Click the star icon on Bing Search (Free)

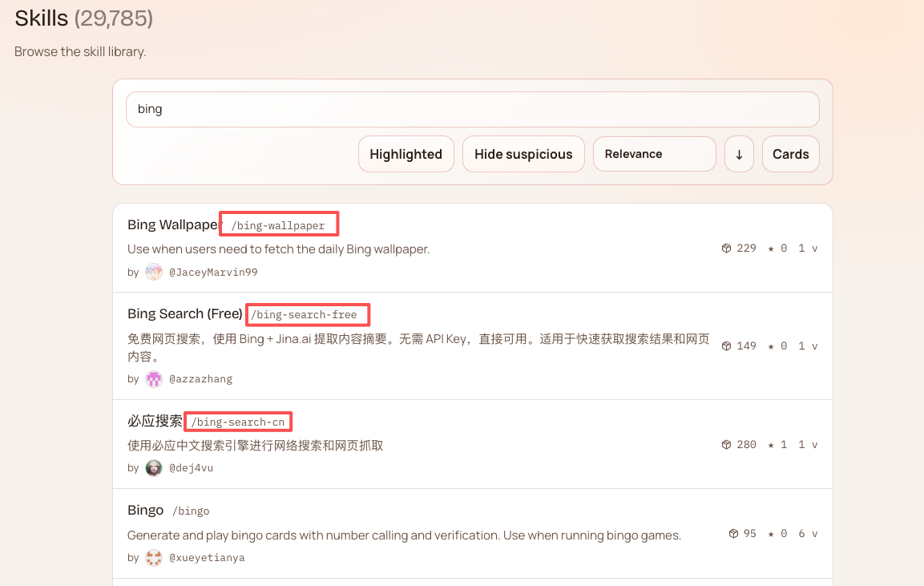(x=771, y=346)
